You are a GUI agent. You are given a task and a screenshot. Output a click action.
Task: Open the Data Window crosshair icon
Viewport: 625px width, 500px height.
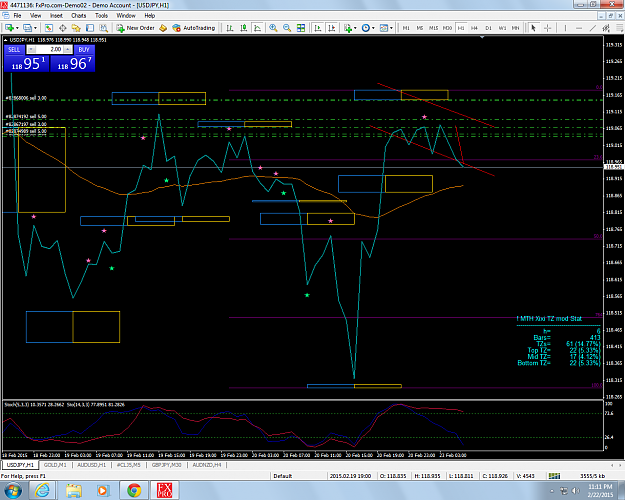63,28
